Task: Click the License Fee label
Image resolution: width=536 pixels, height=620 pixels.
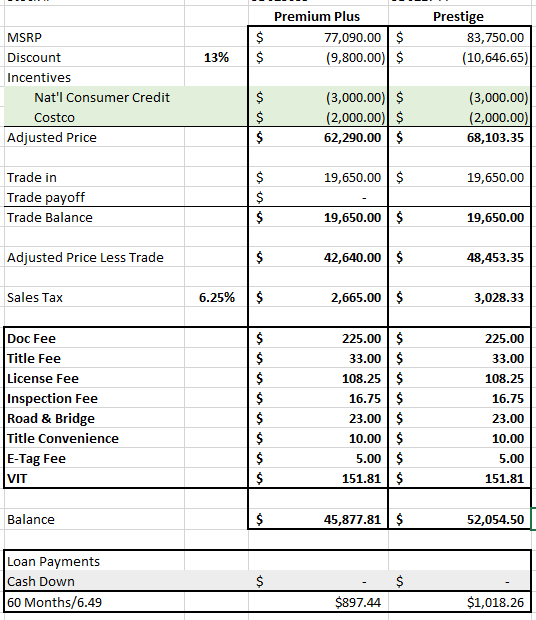Action: (x=43, y=379)
